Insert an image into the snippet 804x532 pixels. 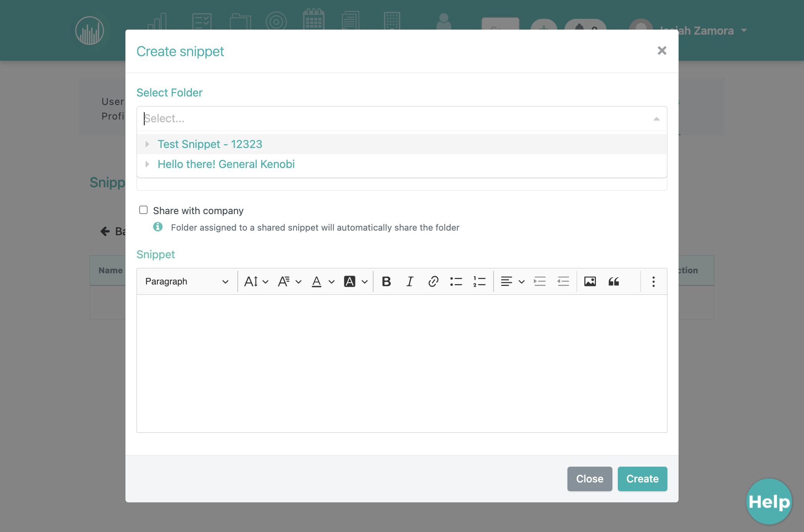click(590, 282)
